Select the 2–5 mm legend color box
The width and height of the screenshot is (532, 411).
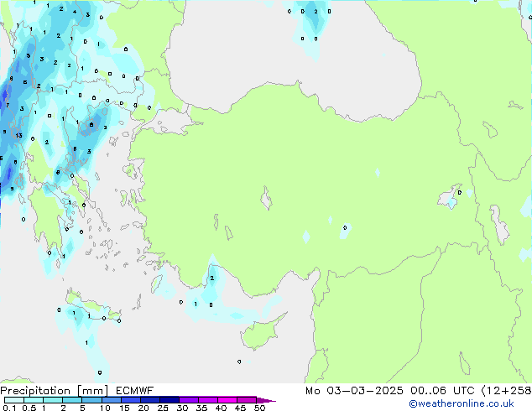(72, 400)
